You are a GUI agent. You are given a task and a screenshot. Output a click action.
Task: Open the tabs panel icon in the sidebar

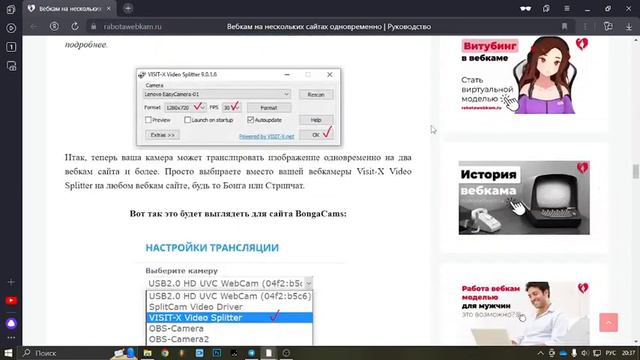11,9
